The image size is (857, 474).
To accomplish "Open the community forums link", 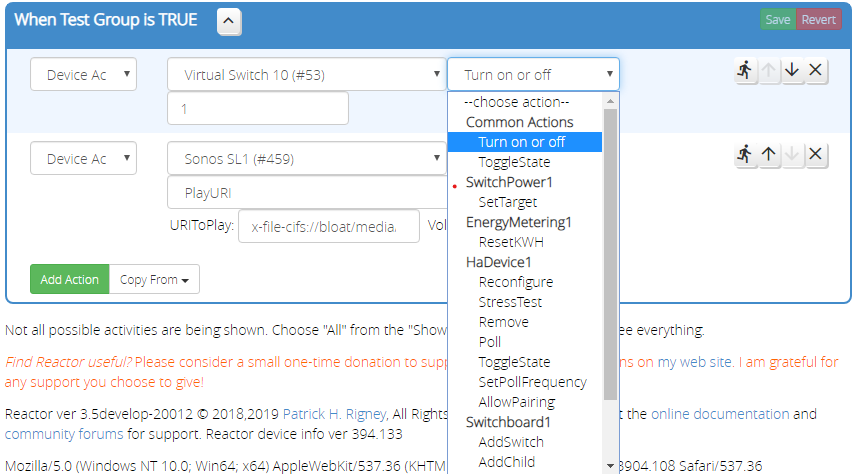I will pyautogui.click(x=64, y=434).
